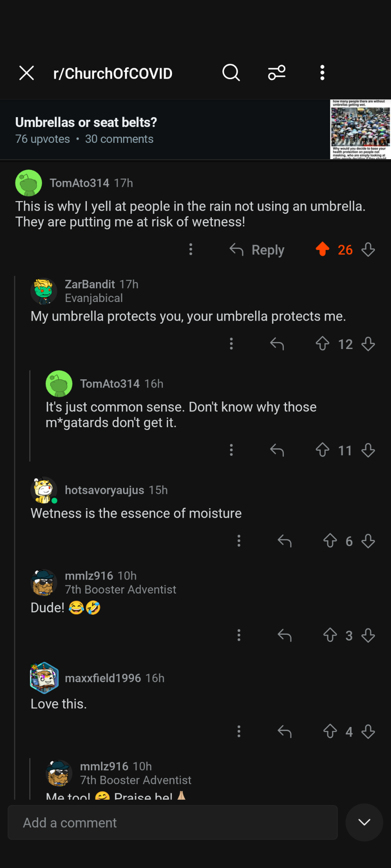
Task: Reply to TomAto314's top comment
Action: 257,250
